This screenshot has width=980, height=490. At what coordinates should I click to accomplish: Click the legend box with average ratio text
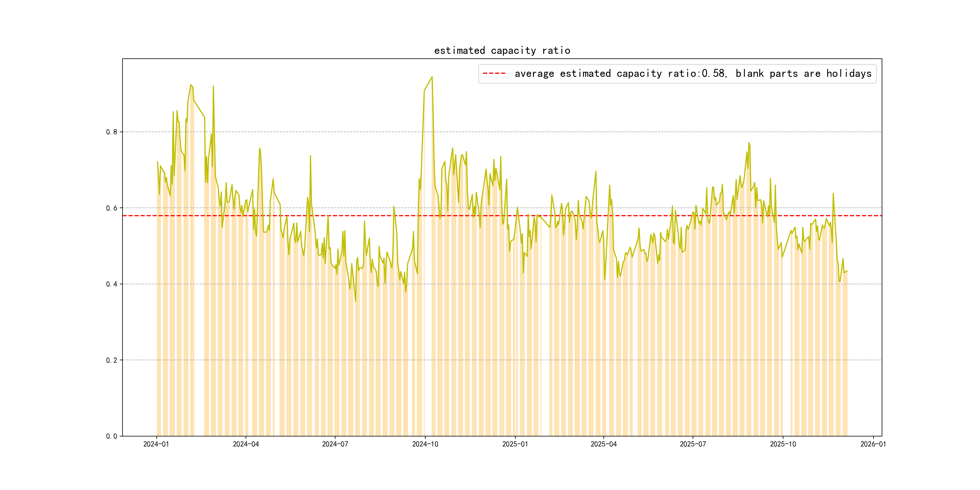[677, 73]
